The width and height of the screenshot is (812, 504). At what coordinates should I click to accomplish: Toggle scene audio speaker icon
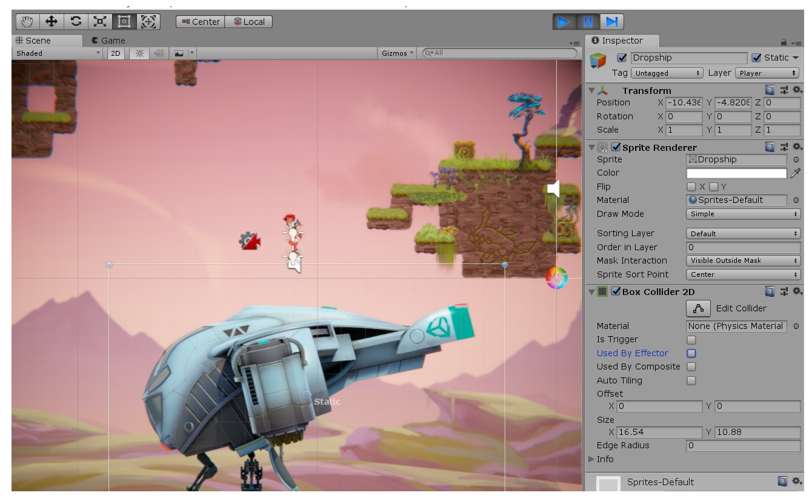tap(159, 53)
